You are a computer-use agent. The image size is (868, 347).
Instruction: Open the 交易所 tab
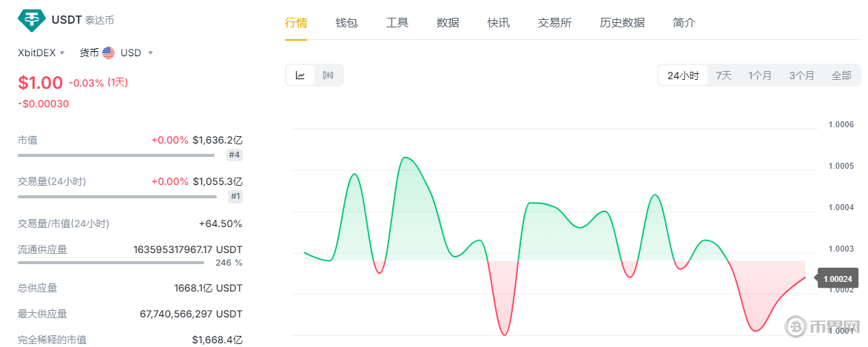[554, 23]
